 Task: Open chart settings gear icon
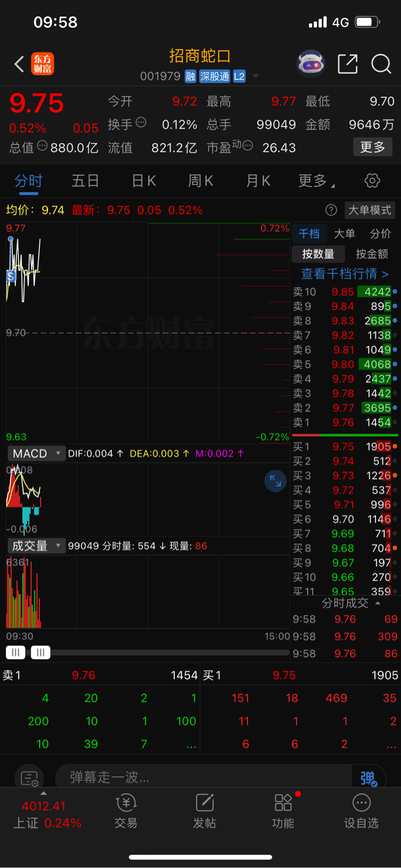point(372,181)
